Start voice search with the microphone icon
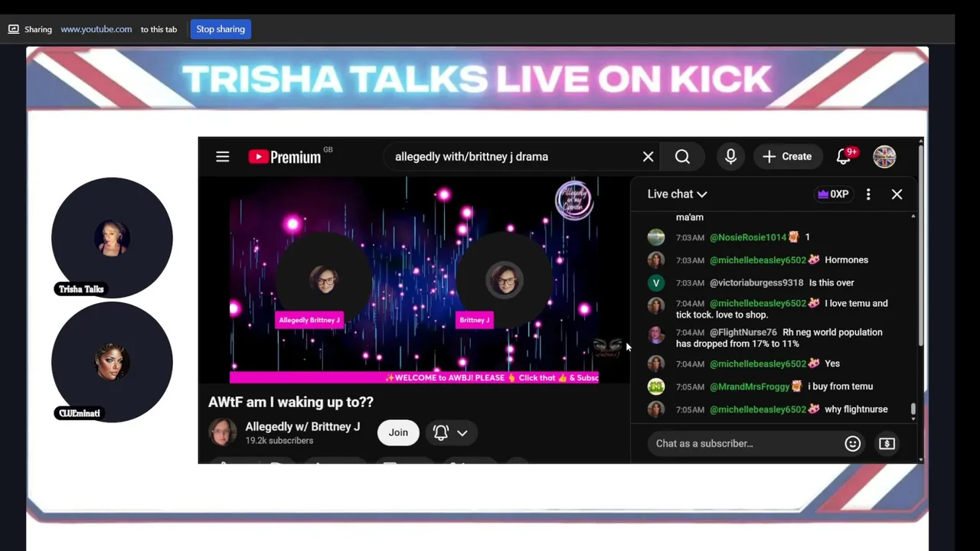The width and height of the screenshot is (980, 551). (730, 157)
